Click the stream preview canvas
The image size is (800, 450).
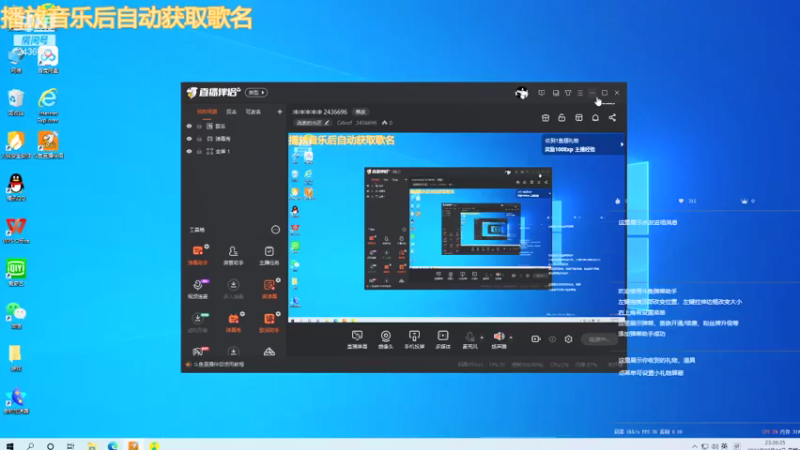[457, 228]
